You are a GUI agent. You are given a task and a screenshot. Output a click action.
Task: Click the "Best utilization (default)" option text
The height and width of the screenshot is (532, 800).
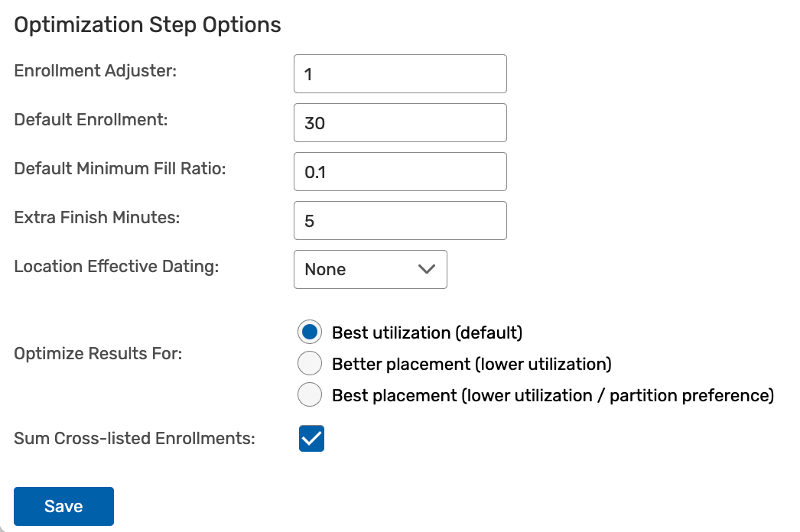tap(427, 332)
